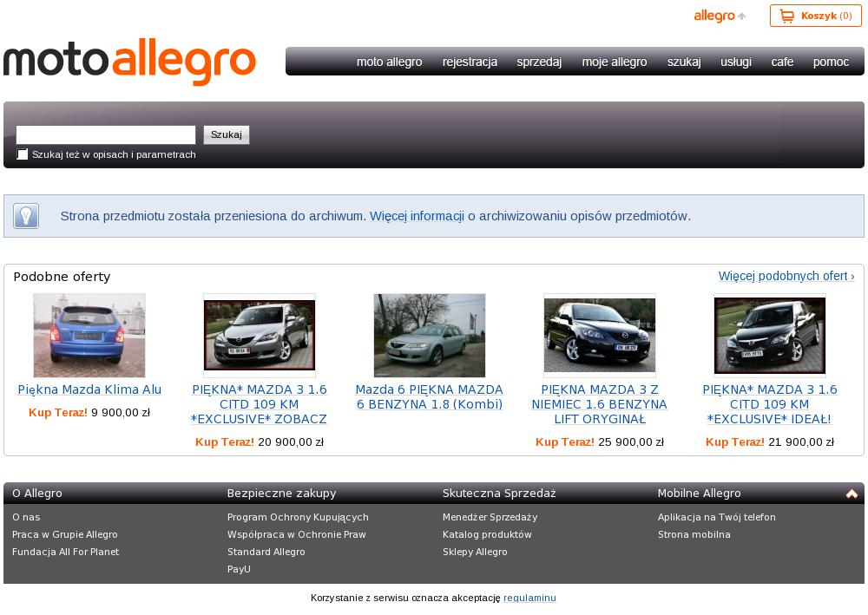The height and width of the screenshot is (615, 868).
Task: Open cafe in the navigation bar
Action: 782,62
